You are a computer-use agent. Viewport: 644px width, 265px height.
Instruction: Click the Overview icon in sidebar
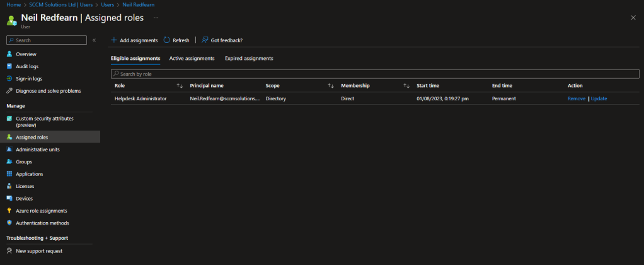[x=9, y=54]
